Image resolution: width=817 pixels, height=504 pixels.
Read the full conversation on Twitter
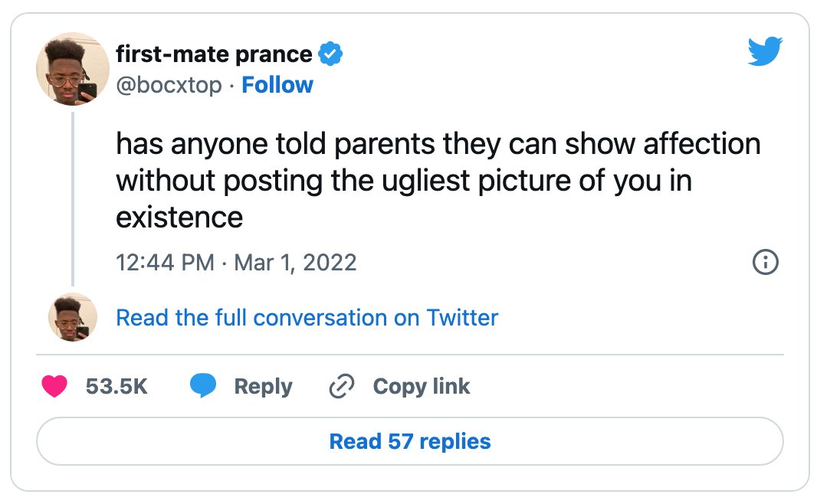307,318
